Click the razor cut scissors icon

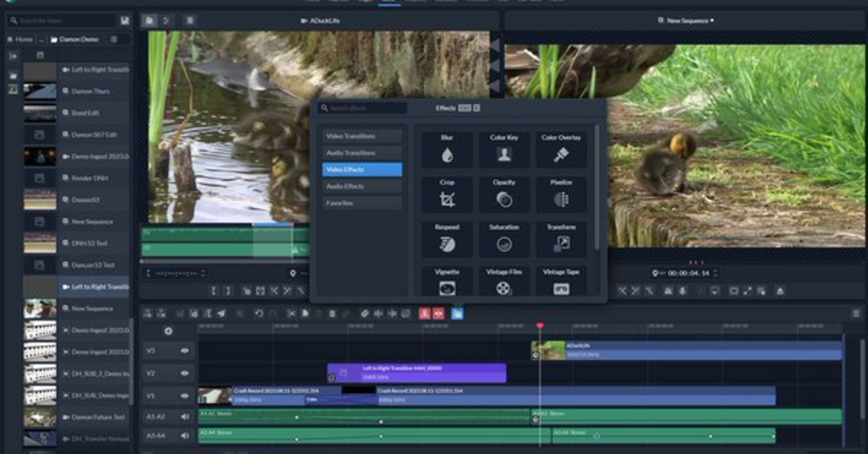tap(291, 314)
